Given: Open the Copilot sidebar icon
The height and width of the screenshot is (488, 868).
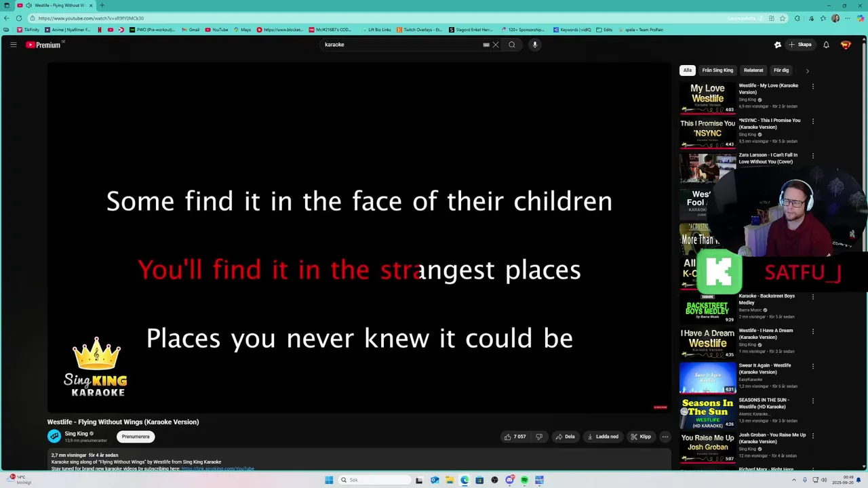Looking at the screenshot, I should [861, 18].
